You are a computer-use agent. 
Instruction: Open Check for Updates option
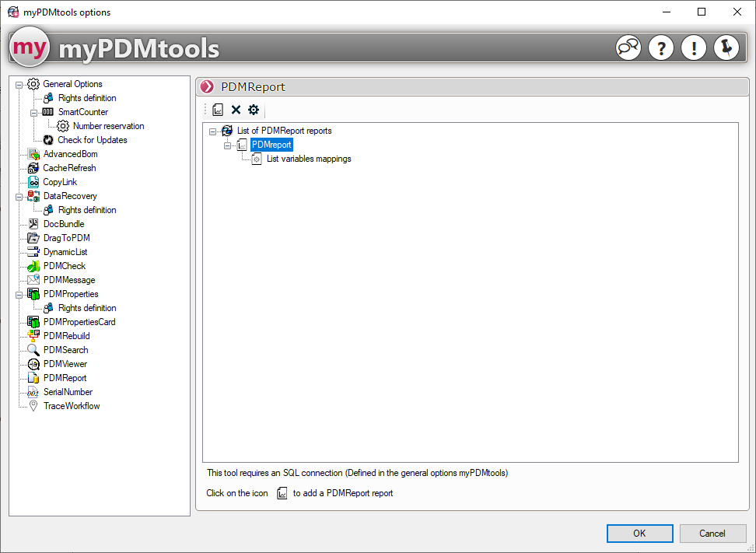point(92,140)
